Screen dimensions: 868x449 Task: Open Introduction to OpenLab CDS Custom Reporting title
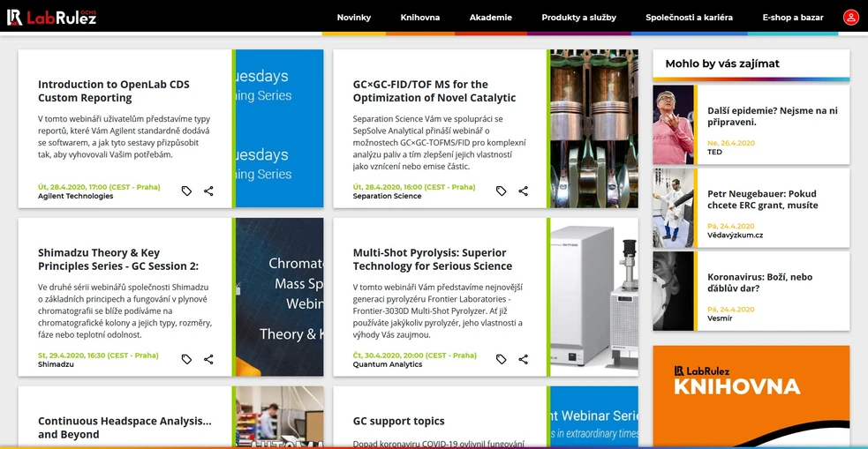pos(114,91)
